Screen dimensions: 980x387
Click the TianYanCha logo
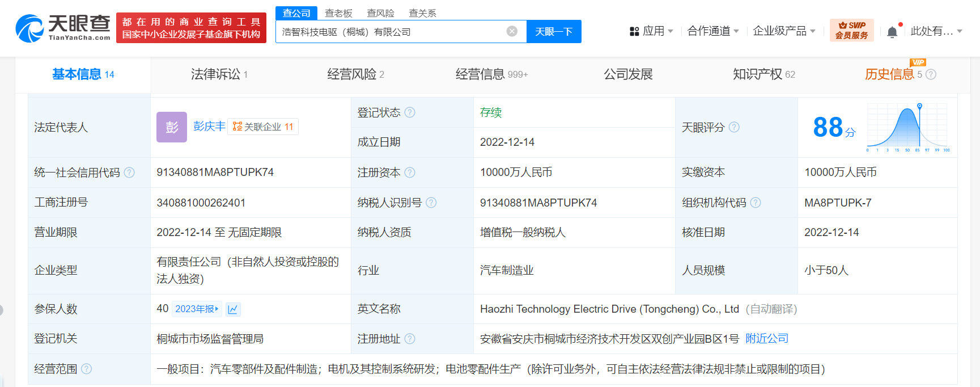tap(63, 28)
